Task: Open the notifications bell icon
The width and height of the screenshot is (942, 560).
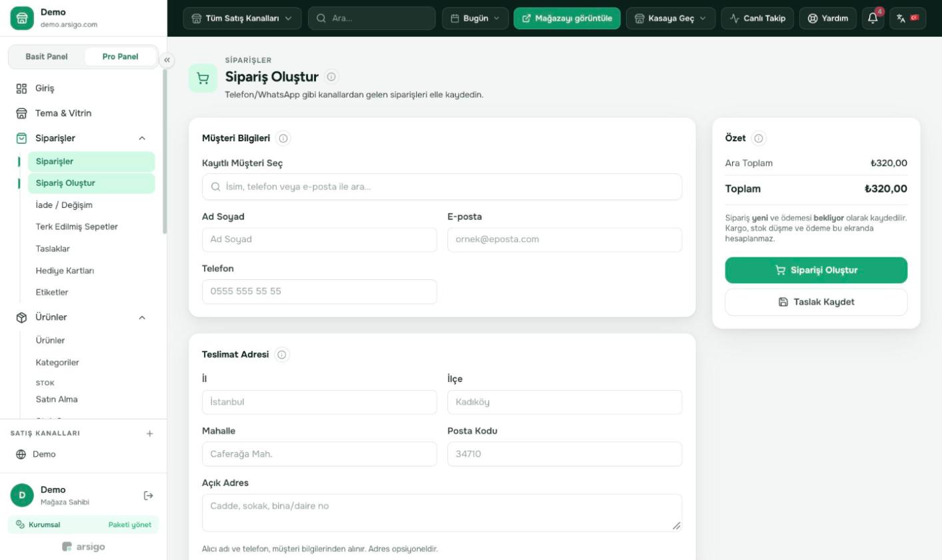Action: coord(873,19)
